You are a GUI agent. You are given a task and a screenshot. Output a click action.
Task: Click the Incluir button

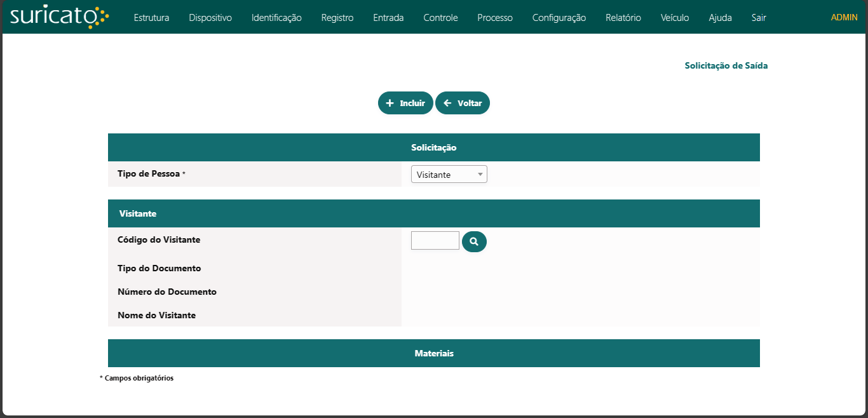(x=405, y=103)
